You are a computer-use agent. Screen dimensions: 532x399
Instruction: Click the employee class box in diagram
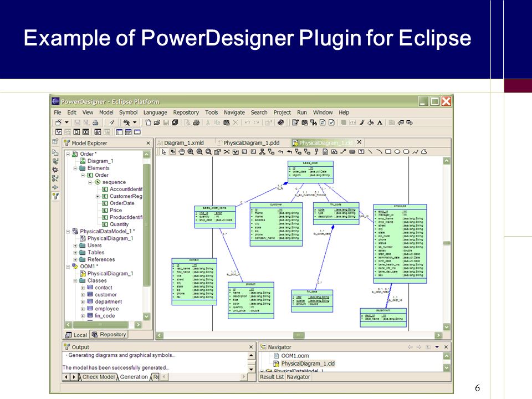[x=400, y=244]
